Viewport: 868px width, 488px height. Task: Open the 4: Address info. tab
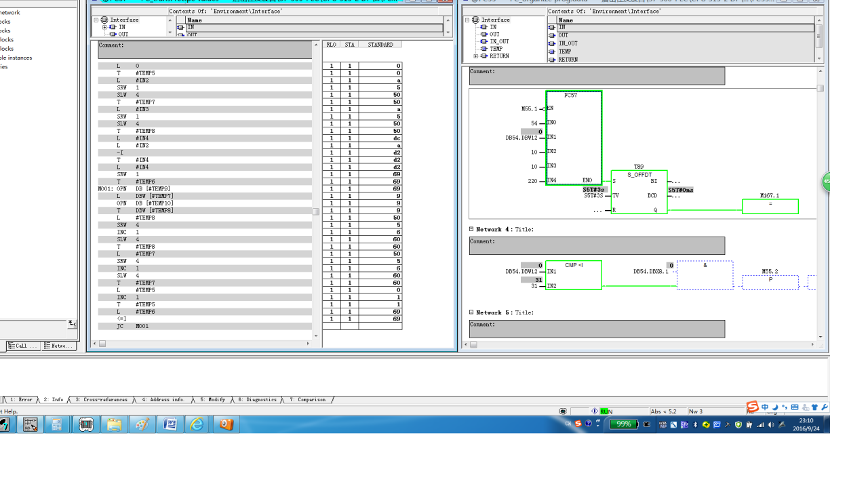[163, 400]
